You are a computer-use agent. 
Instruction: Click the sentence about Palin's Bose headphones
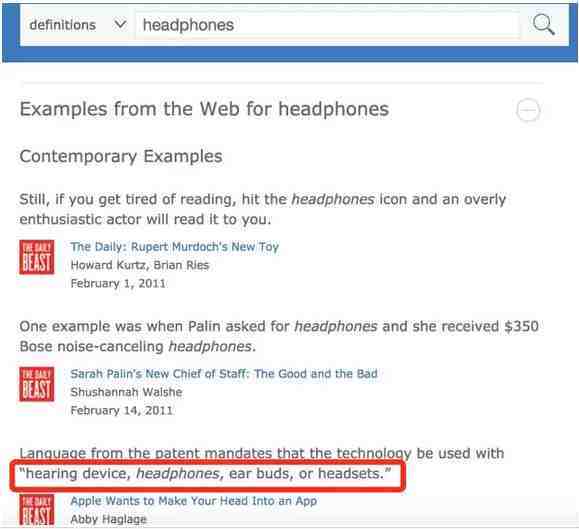(279, 336)
